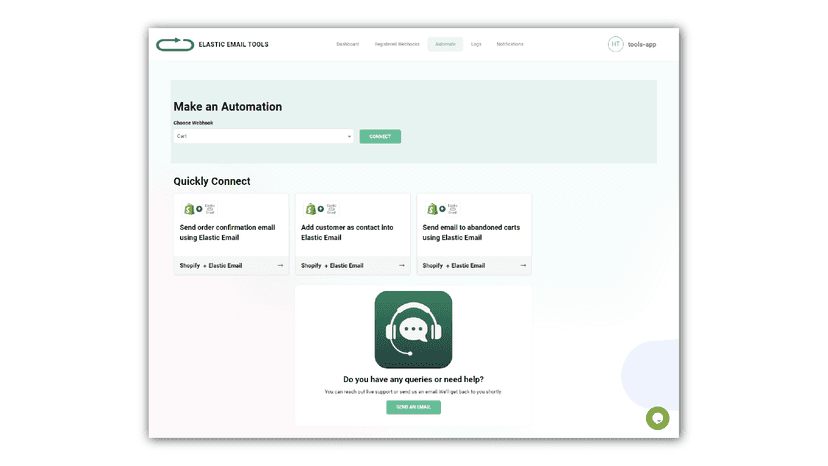Go to the Dashboard tab
The height and width of the screenshot is (466, 828).
tap(347, 44)
